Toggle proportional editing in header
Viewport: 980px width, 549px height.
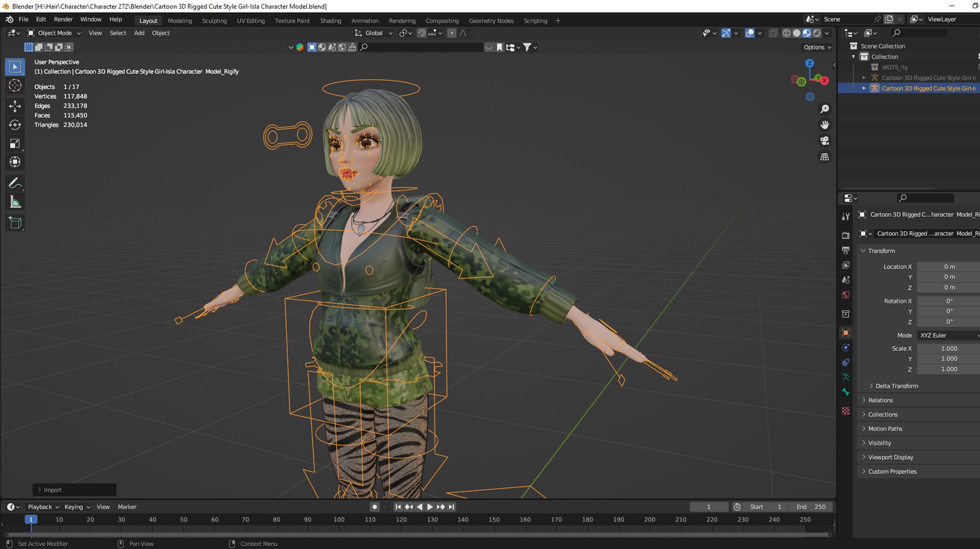pos(451,33)
